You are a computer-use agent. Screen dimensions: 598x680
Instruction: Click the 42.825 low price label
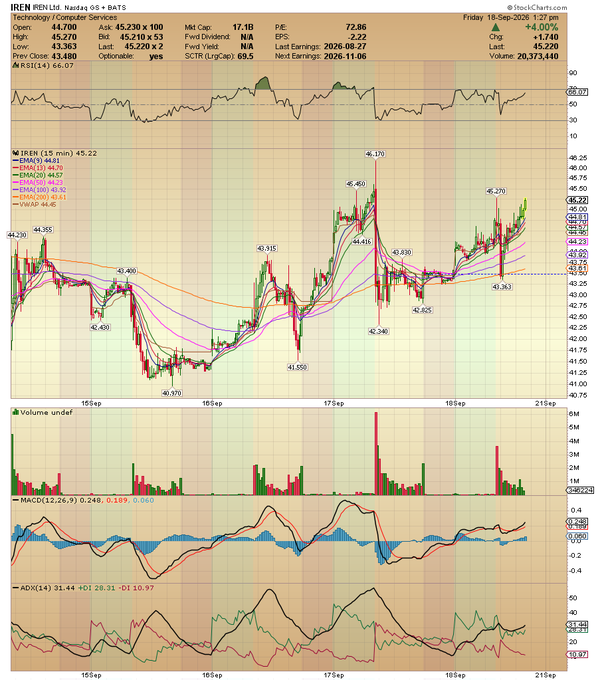[422, 310]
